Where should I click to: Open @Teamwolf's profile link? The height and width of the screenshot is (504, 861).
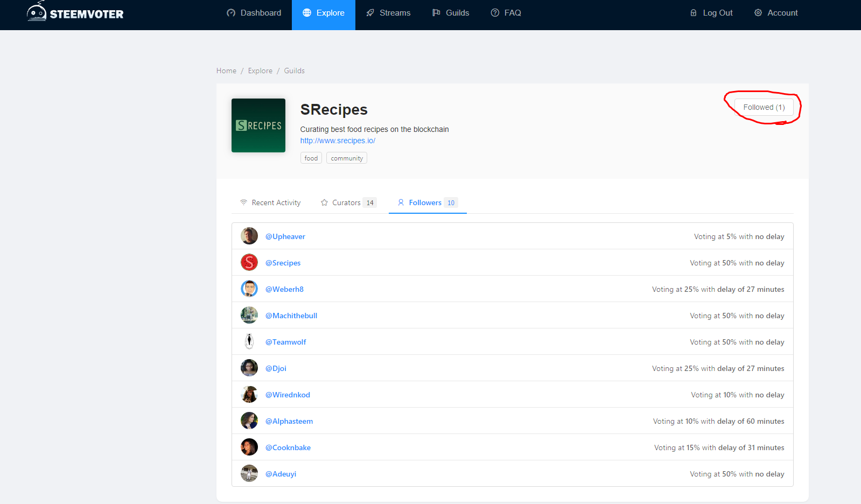coord(286,342)
